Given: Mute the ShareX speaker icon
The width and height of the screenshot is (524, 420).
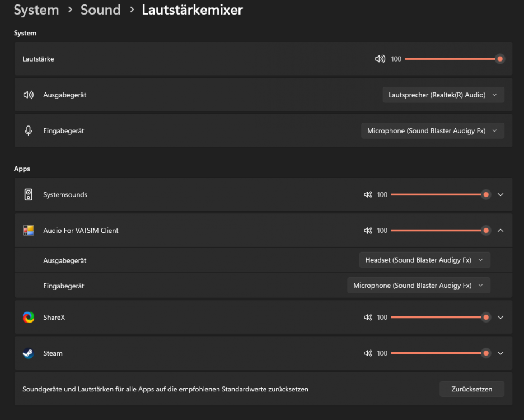Looking at the screenshot, I should click(x=368, y=317).
